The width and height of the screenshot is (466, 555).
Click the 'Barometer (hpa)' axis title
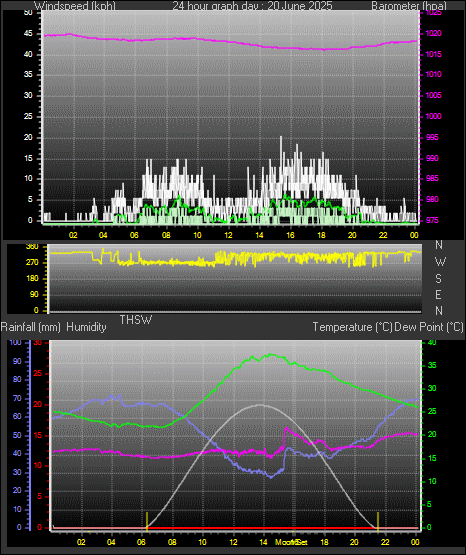click(409, 6)
